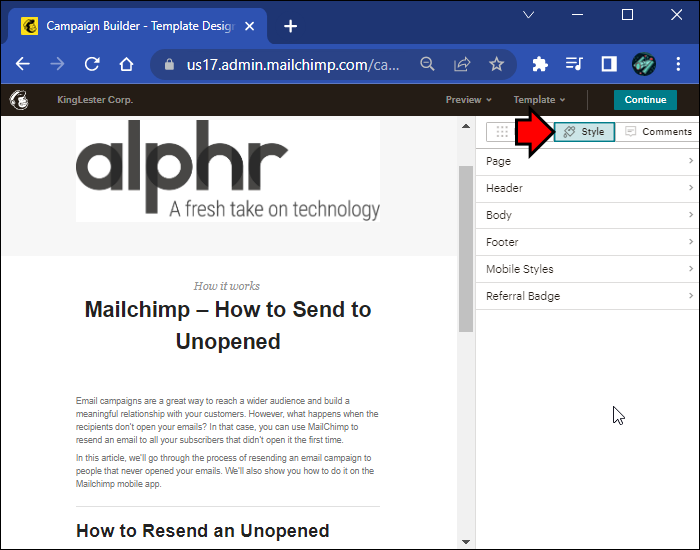Click the scrollbar down arrow
The width and height of the screenshot is (700, 550).
click(466, 542)
